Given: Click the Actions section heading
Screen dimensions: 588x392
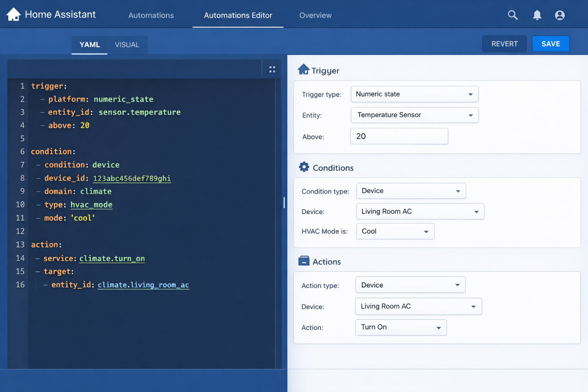Looking at the screenshot, I should point(327,261).
